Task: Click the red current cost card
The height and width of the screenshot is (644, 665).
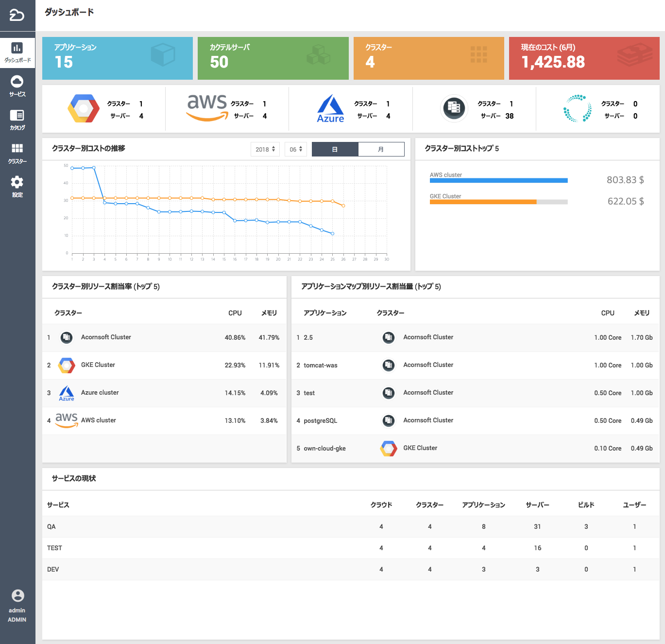Action: click(584, 58)
